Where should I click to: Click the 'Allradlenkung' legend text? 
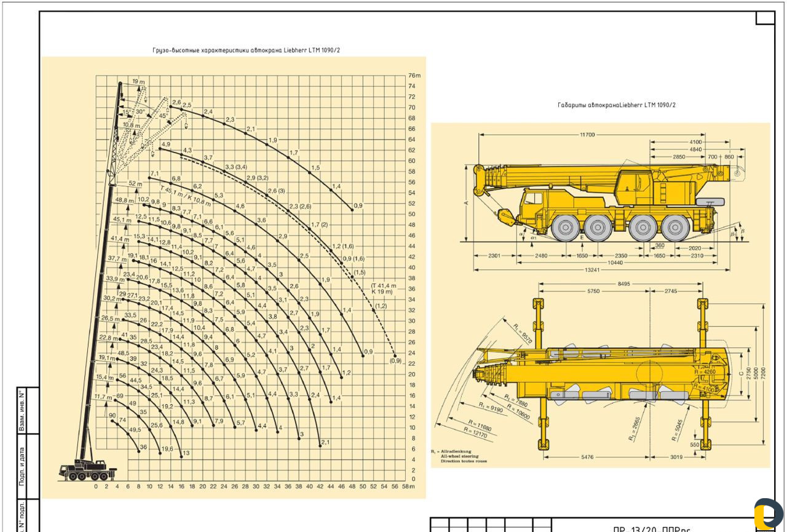pos(456,451)
